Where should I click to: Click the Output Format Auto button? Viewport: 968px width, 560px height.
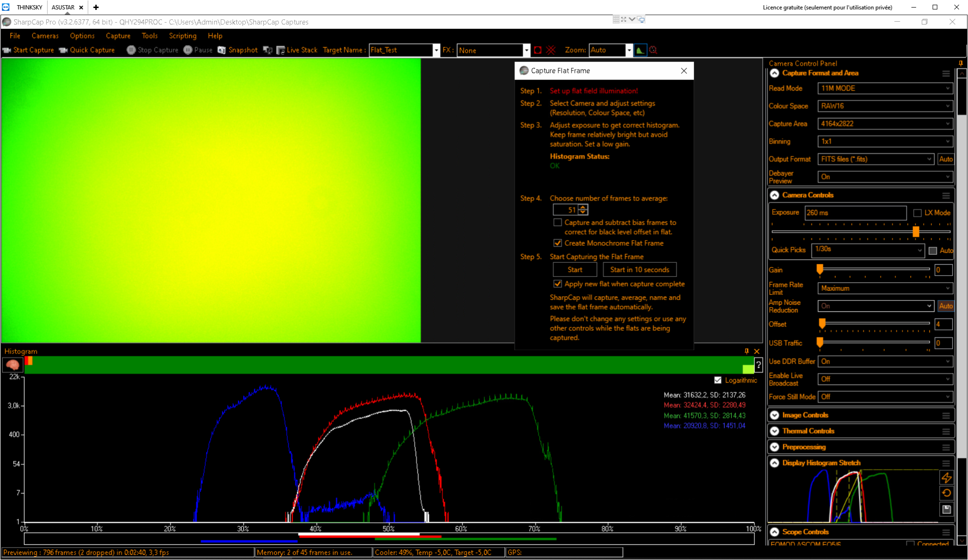click(x=946, y=159)
